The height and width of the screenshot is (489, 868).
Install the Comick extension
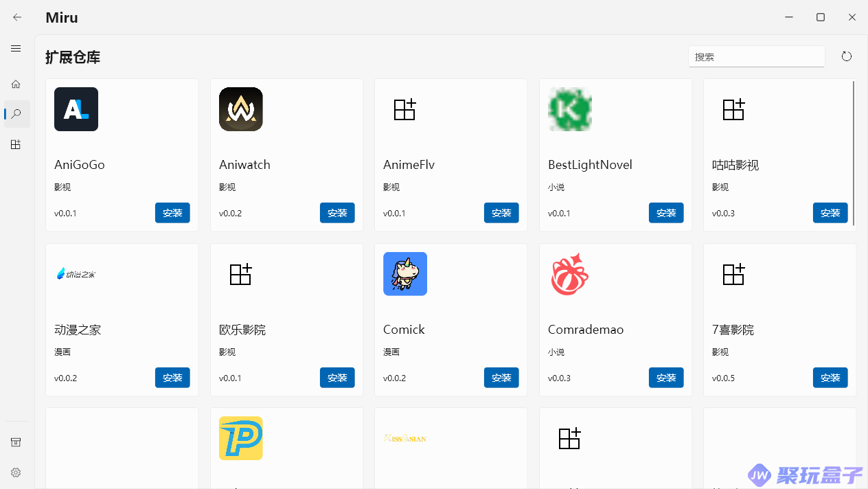[x=501, y=378]
